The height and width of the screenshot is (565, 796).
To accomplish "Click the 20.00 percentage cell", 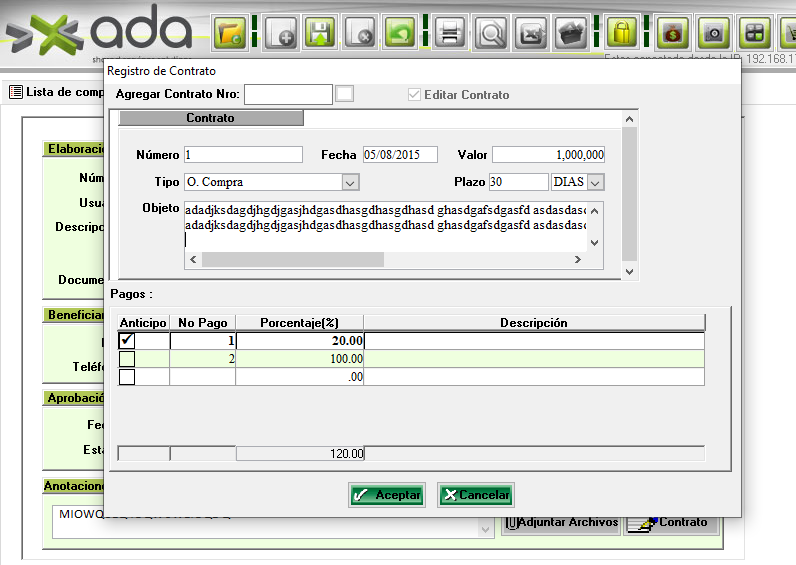I will click(x=300, y=341).
